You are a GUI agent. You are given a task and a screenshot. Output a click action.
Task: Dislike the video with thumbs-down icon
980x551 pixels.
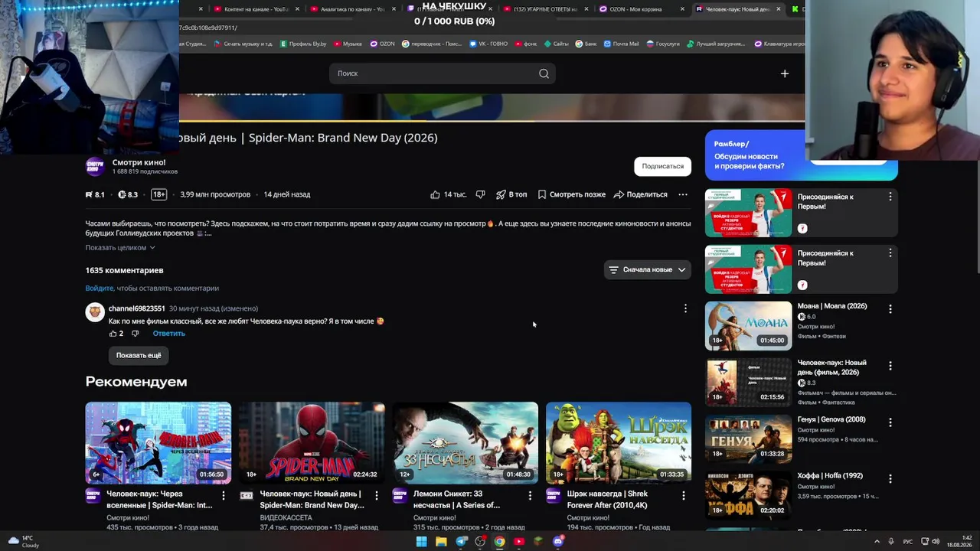[x=480, y=194]
